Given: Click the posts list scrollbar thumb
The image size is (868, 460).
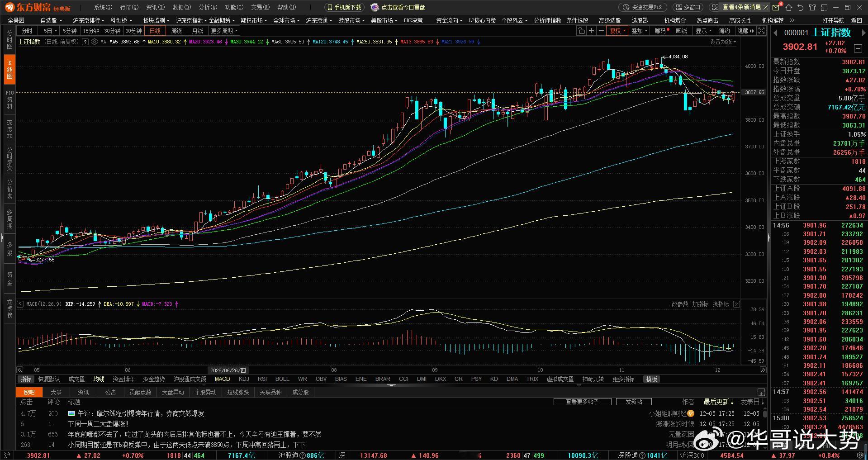Looking at the screenshot, I should [765, 413].
